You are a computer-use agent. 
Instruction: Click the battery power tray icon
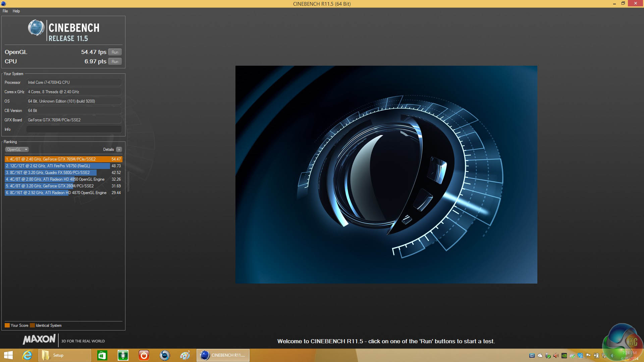pyautogui.click(x=596, y=356)
